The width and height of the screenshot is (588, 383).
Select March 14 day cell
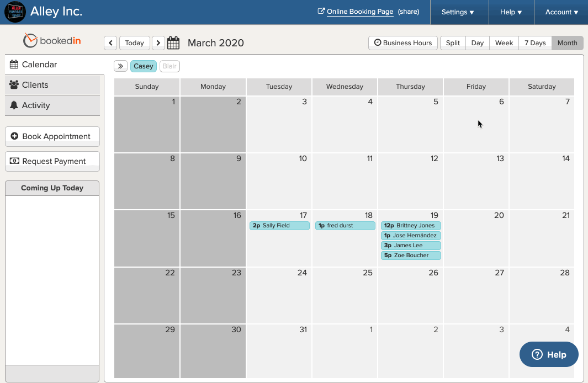542,182
